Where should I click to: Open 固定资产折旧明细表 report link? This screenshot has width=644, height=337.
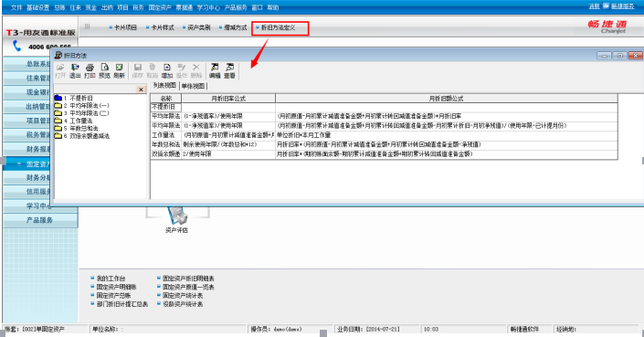coord(188,279)
